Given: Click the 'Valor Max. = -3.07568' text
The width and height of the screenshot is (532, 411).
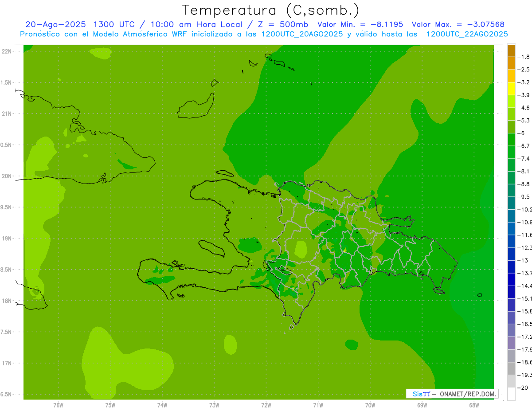Looking at the screenshot, I should (x=458, y=24).
